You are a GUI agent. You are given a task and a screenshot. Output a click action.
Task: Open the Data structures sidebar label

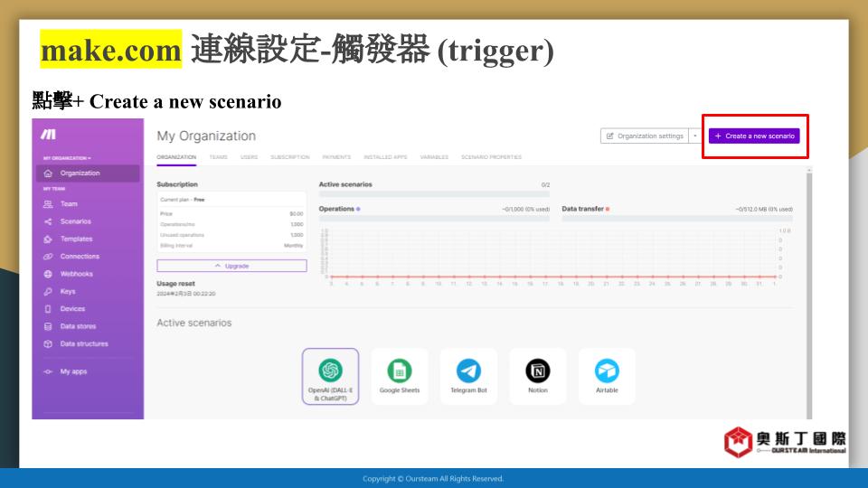pyautogui.click(x=84, y=343)
